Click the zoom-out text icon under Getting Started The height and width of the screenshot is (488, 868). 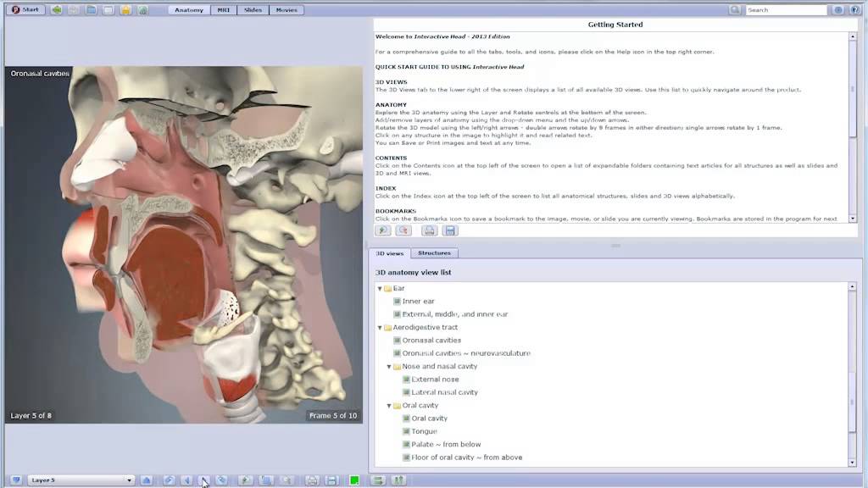pos(403,230)
